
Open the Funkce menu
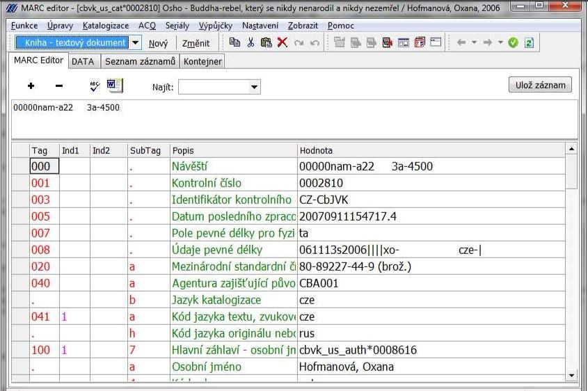click(24, 26)
